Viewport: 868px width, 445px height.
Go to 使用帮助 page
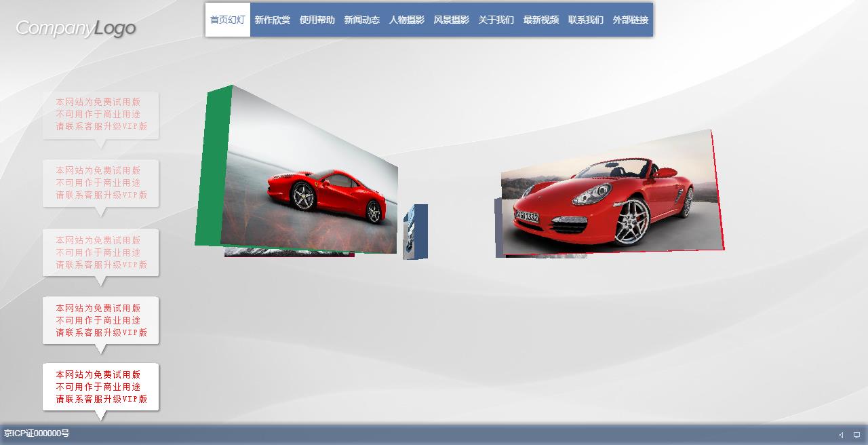(317, 20)
